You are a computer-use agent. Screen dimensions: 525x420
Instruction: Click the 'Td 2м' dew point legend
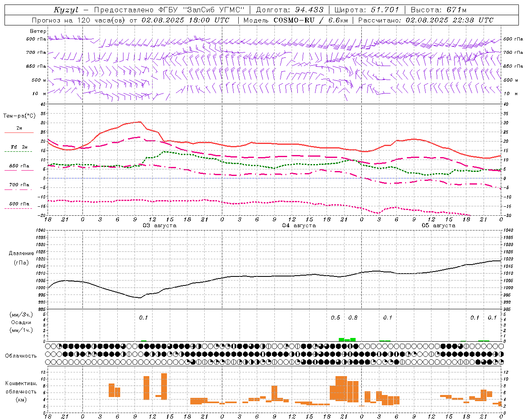click(19, 147)
